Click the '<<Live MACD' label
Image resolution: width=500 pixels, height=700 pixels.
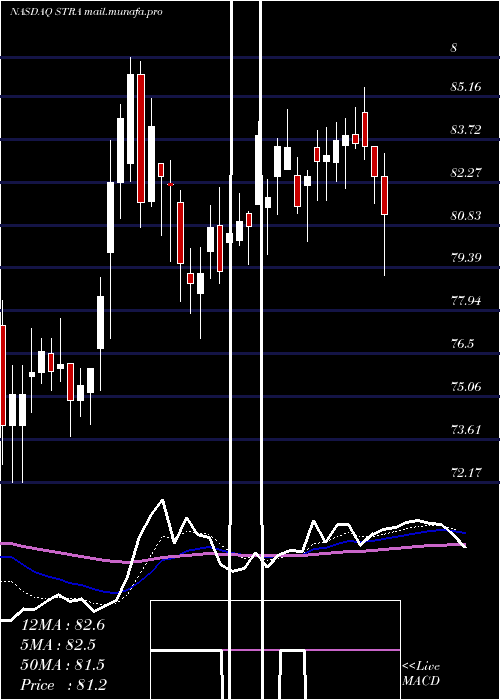pyautogui.click(x=421, y=674)
